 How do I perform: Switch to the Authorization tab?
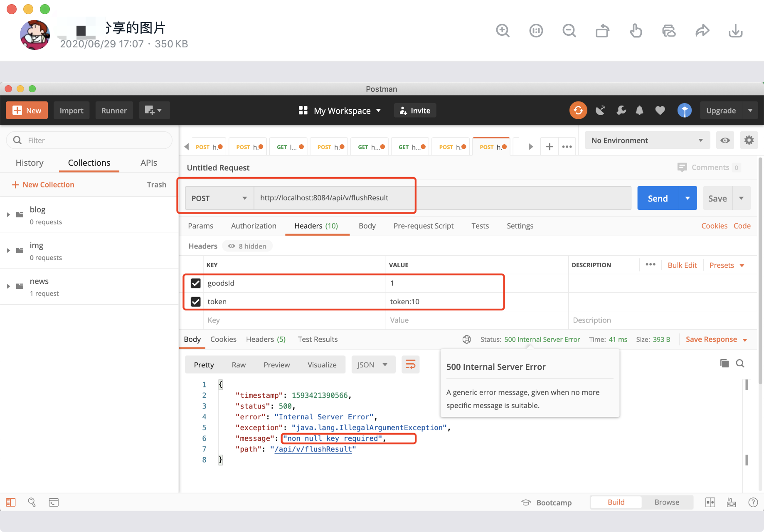[x=254, y=226]
